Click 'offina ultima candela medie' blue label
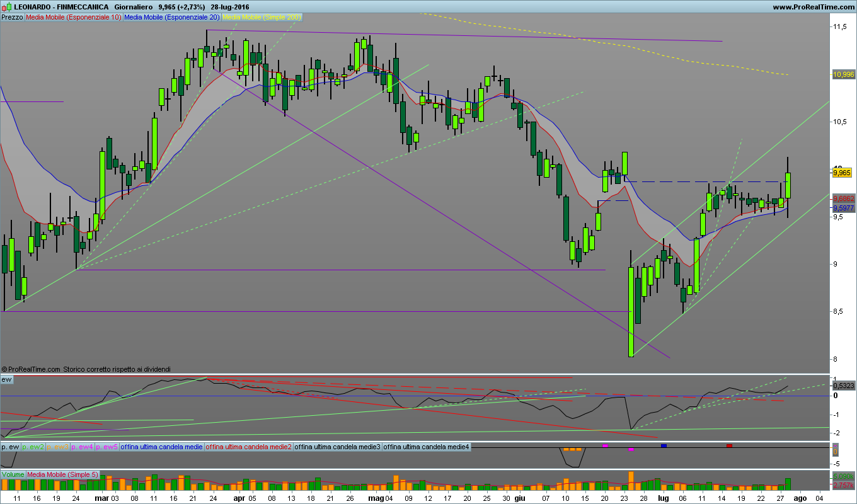857x504 pixels. [x=162, y=447]
